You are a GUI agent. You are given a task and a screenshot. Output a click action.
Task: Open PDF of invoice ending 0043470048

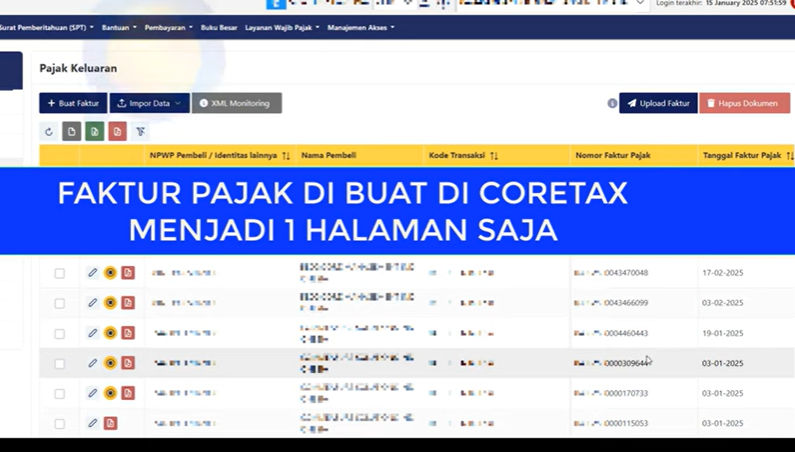[x=128, y=273]
